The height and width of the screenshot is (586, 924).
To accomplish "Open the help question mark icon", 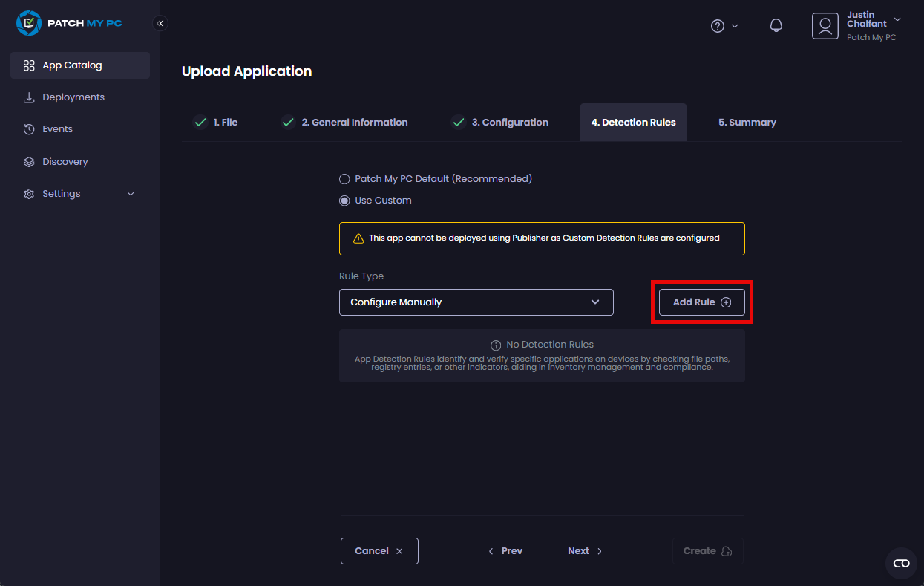I will click(718, 26).
